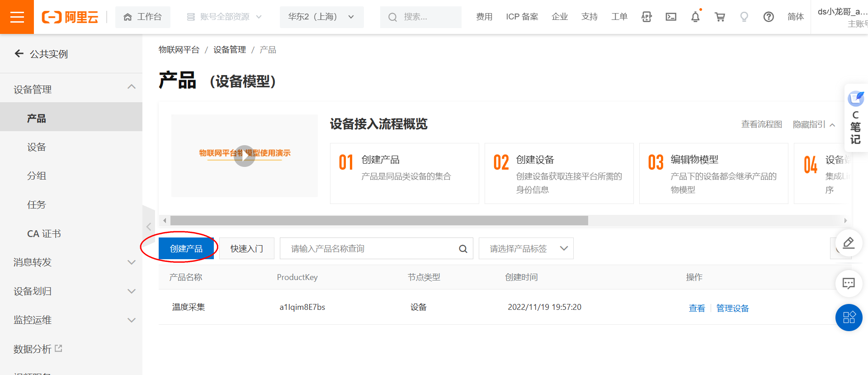Image resolution: width=868 pixels, height=375 pixels.
Task: Open notifications bell
Action: pyautogui.click(x=695, y=17)
